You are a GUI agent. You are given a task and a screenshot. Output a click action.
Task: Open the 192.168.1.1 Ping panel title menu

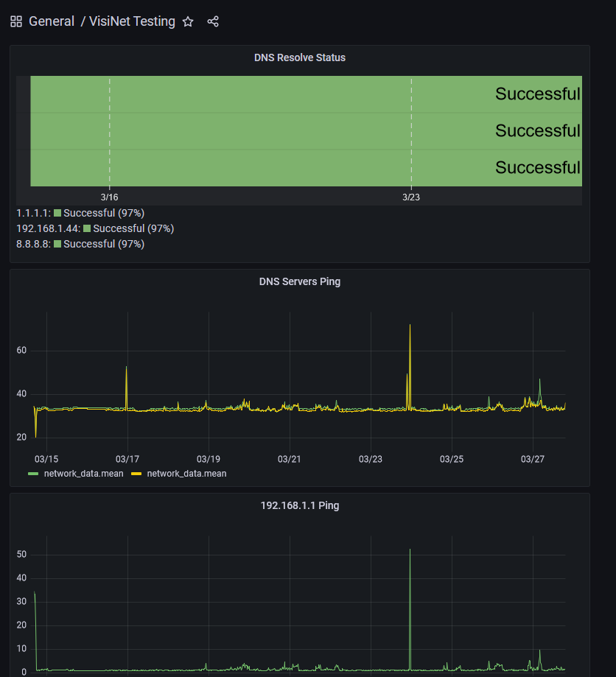(299, 505)
